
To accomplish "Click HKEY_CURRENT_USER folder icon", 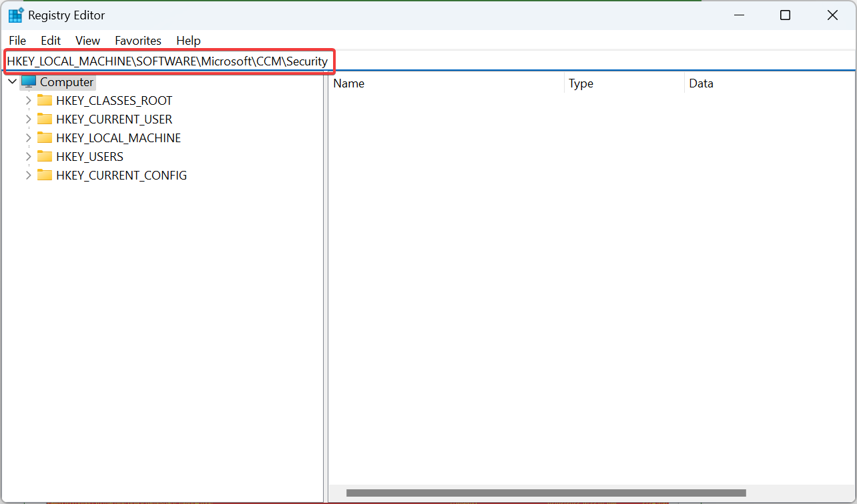I will [x=45, y=119].
